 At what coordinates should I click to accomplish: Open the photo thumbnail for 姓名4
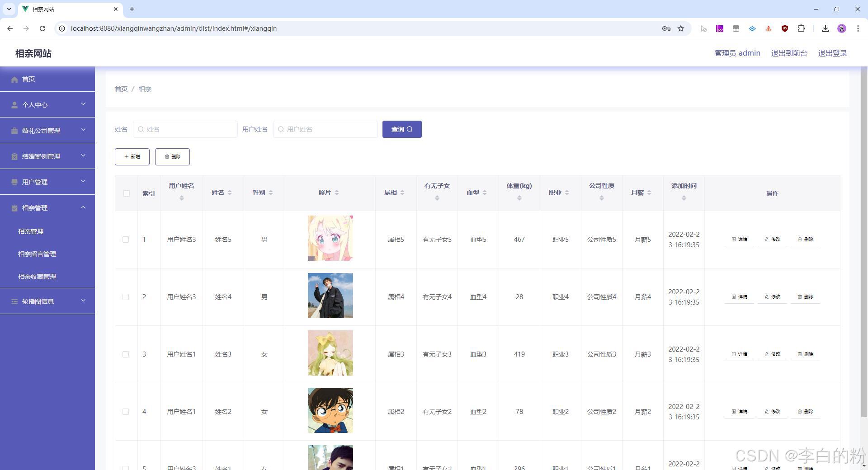tap(330, 296)
